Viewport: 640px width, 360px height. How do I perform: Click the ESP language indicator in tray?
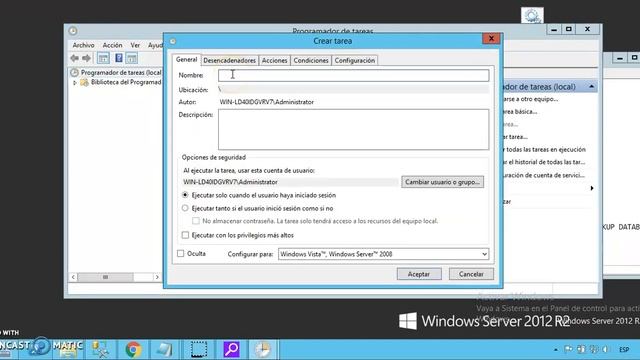pyautogui.click(x=624, y=350)
